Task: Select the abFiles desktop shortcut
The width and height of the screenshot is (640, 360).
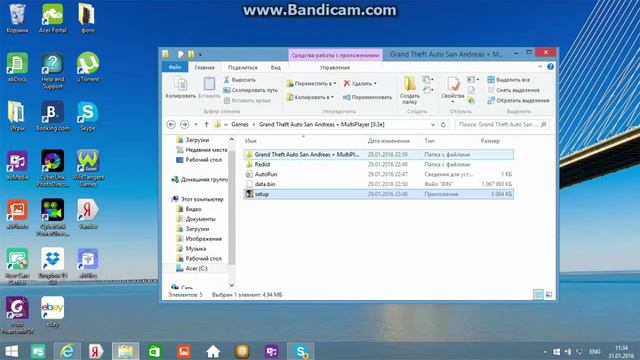Action: point(88,263)
